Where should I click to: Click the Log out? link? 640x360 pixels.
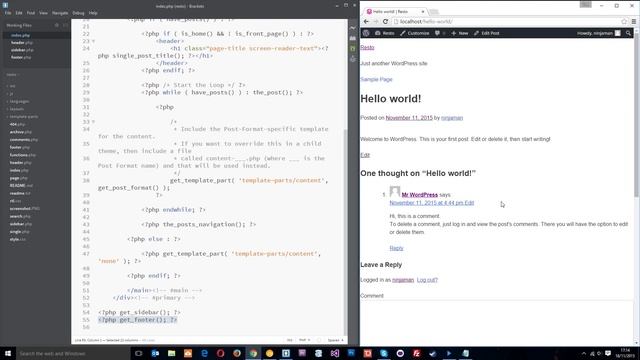[427, 280]
